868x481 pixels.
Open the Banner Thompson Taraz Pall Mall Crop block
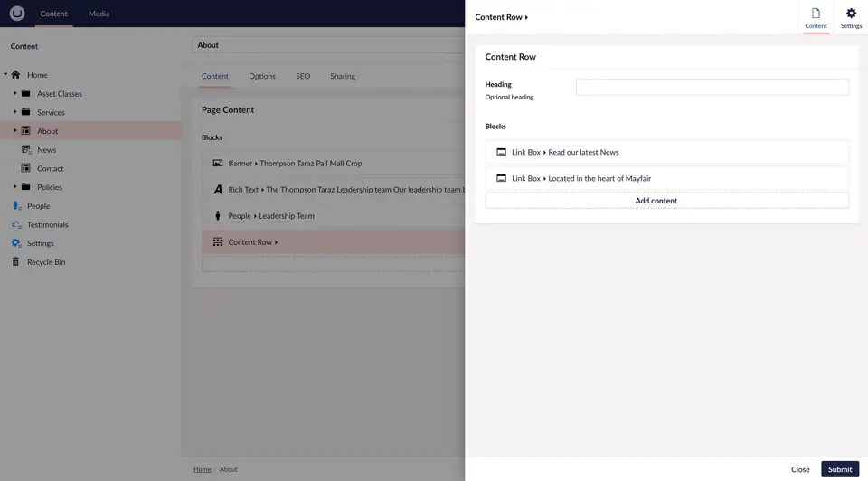click(333, 164)
